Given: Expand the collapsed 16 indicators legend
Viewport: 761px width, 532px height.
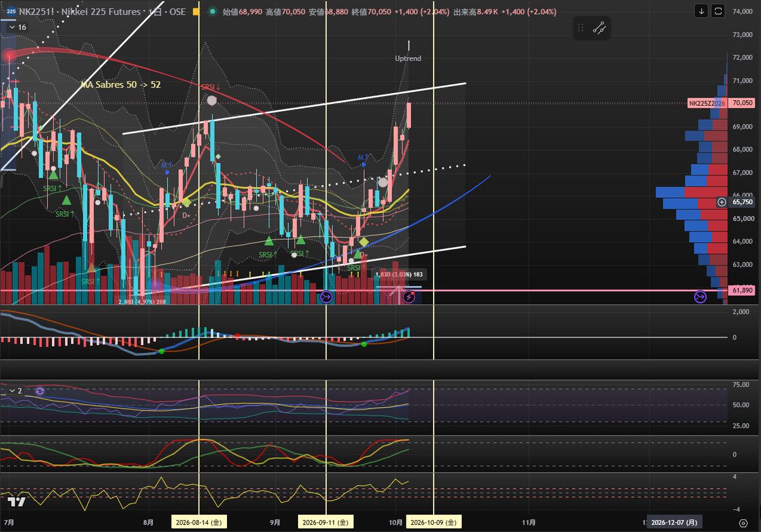Looking at the screenshot, I should [x=16, y=27].
